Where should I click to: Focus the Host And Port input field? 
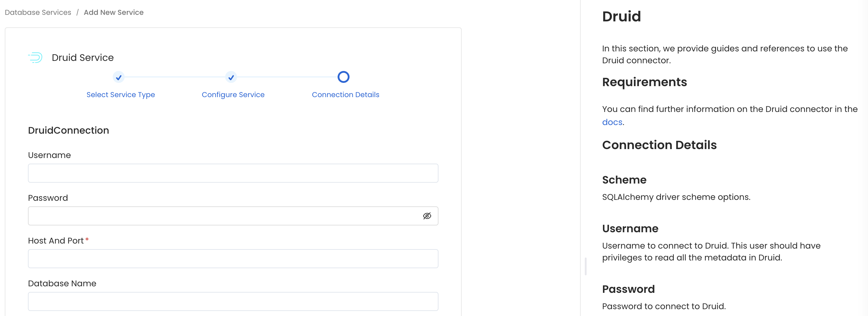pyautogui.click(x=233, y=258)
